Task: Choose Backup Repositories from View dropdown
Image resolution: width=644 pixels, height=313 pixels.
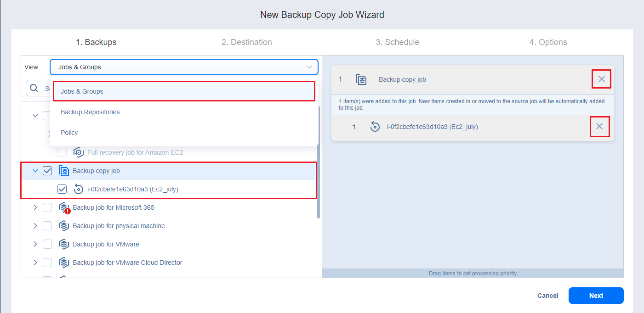Action: (x=90, y=112)
